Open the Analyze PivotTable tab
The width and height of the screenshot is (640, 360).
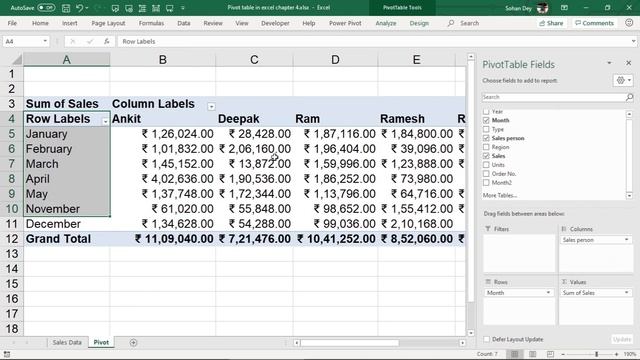pyautogui.click(x=386, y=23)
